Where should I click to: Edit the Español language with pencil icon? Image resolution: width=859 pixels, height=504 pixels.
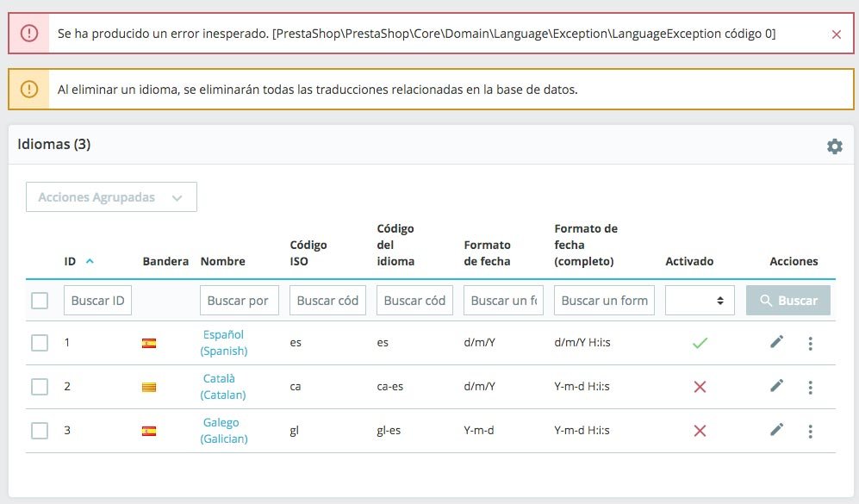pos(776,342)
